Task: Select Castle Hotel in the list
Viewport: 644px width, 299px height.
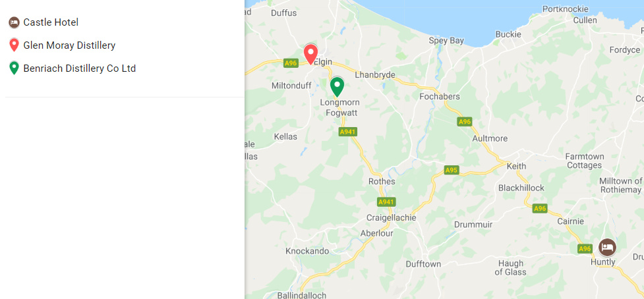Action: point(51,22)
